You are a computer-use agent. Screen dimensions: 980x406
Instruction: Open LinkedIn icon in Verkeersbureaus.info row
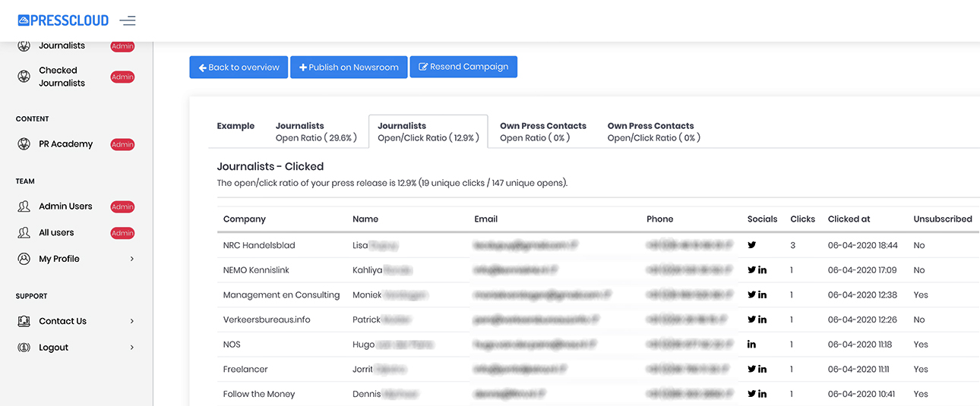[x=762, y=319]
